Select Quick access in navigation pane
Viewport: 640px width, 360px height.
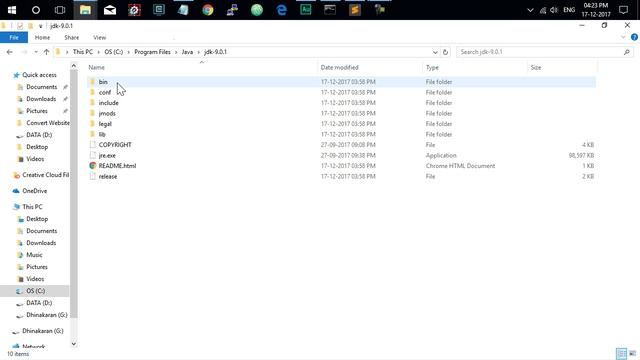click(x=39, y=75)
